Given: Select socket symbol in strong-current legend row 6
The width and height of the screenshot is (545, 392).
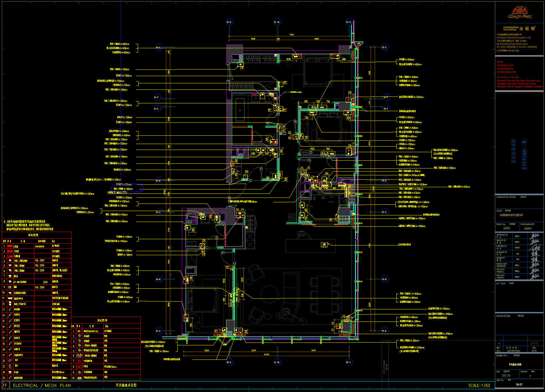Looking at the screenshot, I should [x=10, y=270].
